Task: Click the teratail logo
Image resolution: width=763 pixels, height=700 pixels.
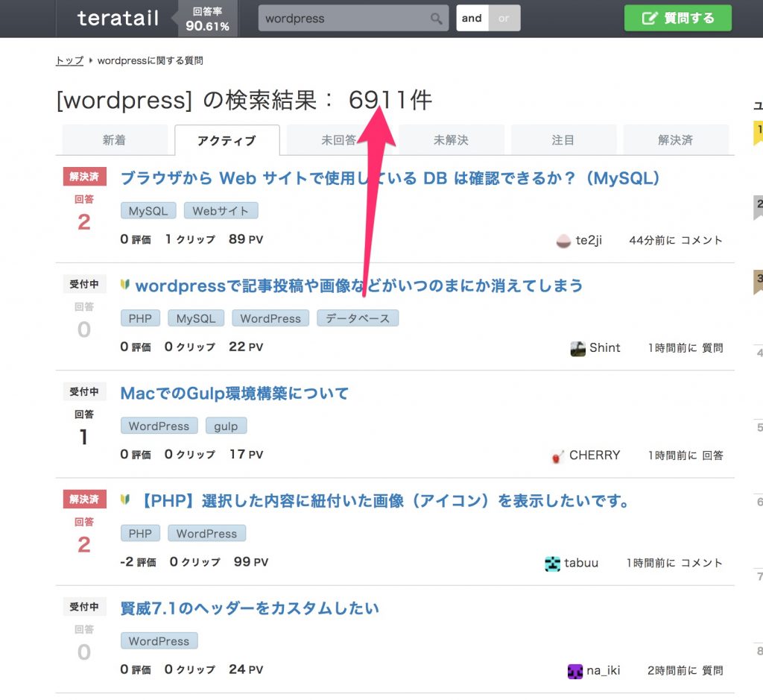Action: tap(118, 19)
